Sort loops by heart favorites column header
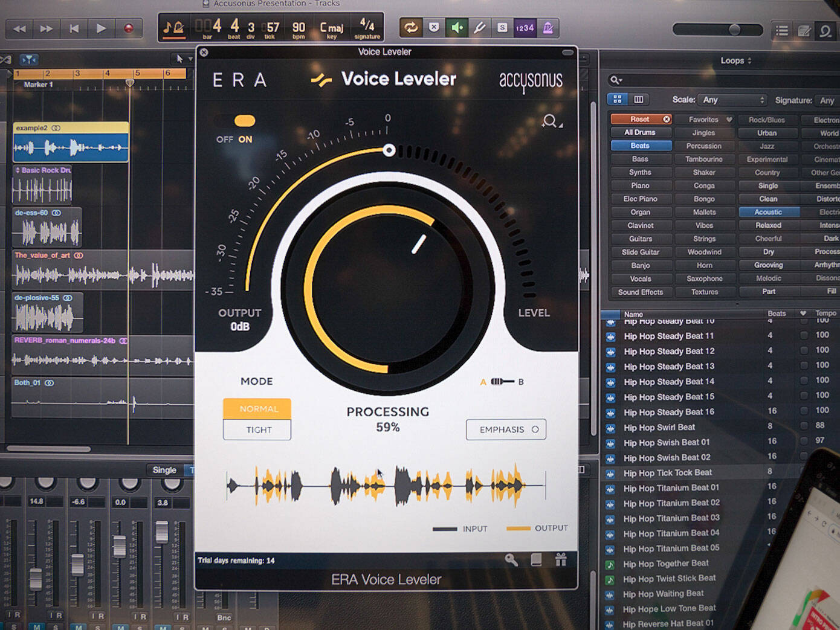The height and width of the screenshot is (630, 840). (803, 313)
